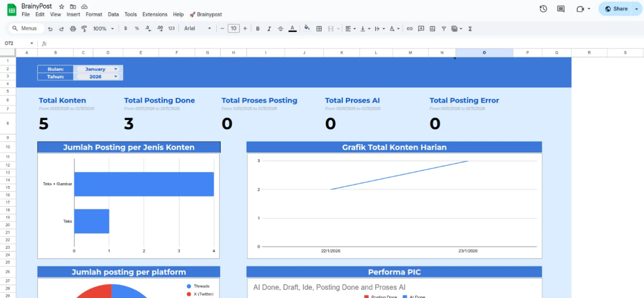Open the table views icon
The width and height of the screenshot is (644, 298).
click(454, 29)
